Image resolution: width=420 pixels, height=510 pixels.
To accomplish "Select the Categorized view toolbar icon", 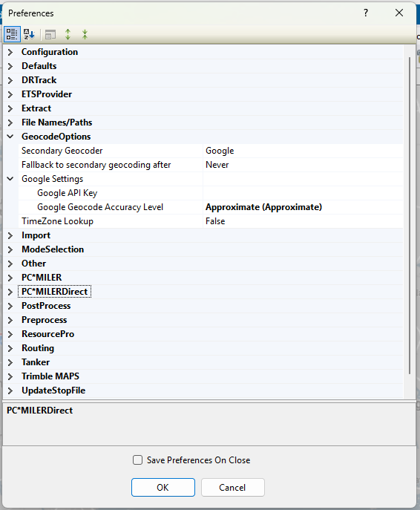I will 12,34.
